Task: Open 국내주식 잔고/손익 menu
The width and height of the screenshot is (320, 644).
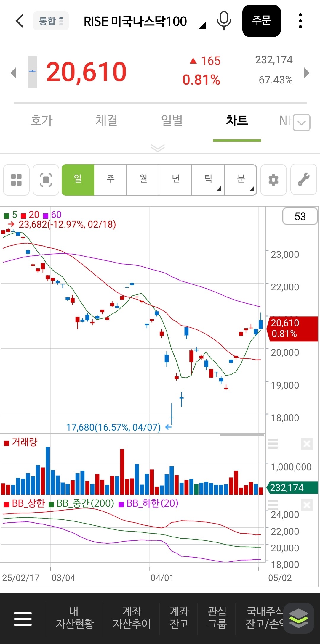Action: click(x=264, y=617)
